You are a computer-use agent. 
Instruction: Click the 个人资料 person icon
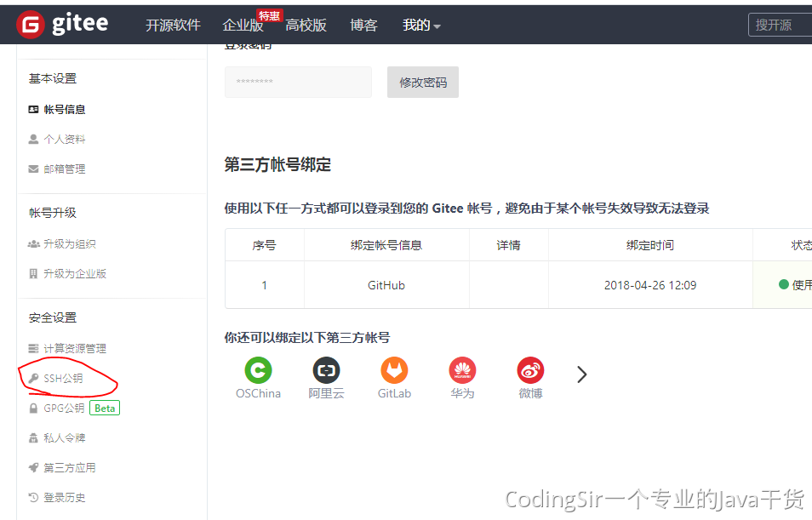pos(33,139)
